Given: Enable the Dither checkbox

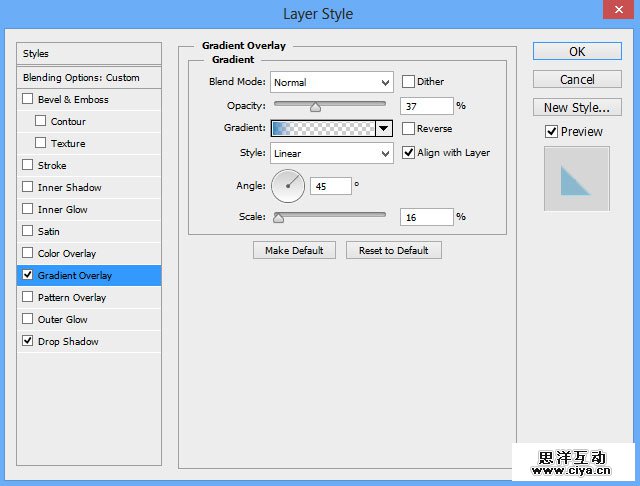Looking at the screenshot, I should point(409,82).
